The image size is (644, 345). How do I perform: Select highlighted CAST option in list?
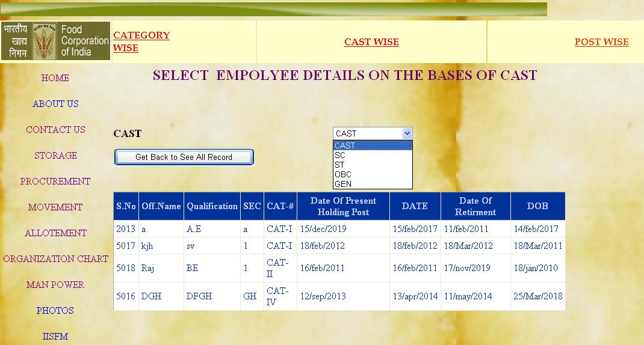373,145
